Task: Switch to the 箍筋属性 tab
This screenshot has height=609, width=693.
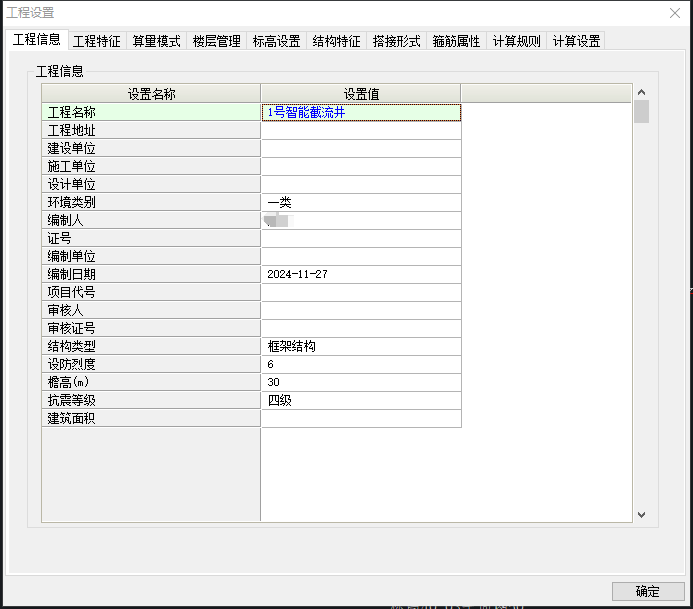Action: (x=457, y=41)
